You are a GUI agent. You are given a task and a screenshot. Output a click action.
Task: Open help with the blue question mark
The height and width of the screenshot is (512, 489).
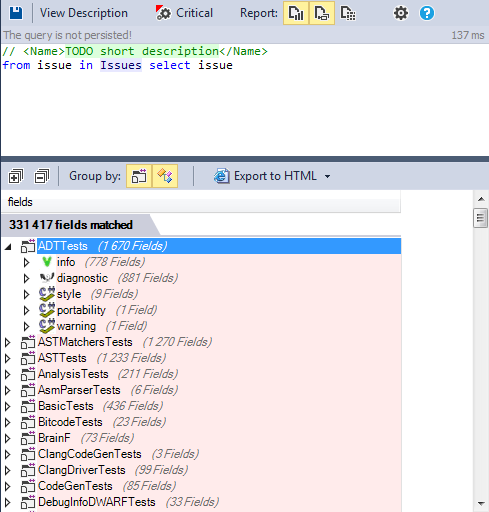(427, 13)
